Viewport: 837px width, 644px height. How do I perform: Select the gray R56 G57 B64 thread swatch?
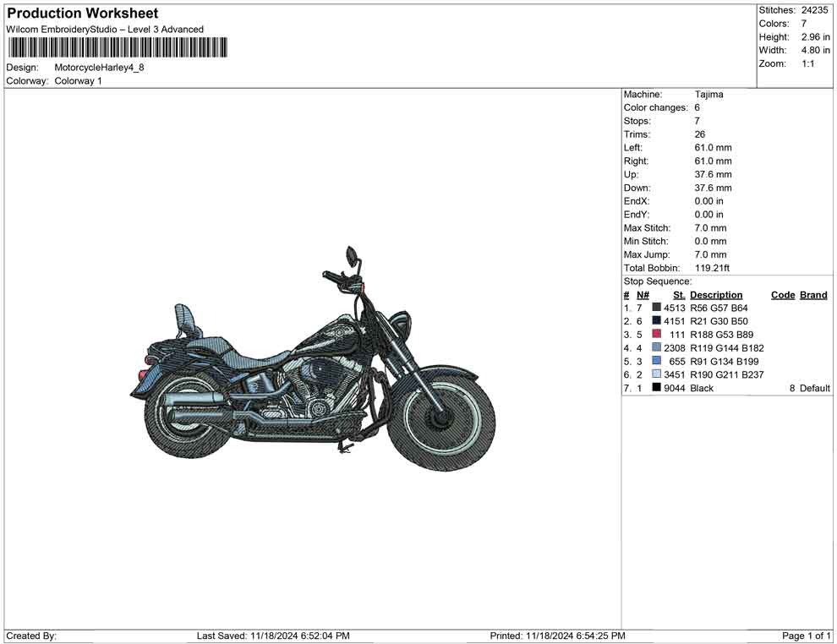657,308
